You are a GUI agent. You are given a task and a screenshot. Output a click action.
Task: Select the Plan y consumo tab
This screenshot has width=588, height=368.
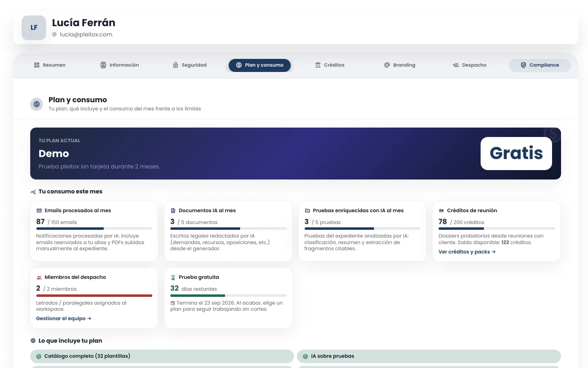(x=260, y=65)
